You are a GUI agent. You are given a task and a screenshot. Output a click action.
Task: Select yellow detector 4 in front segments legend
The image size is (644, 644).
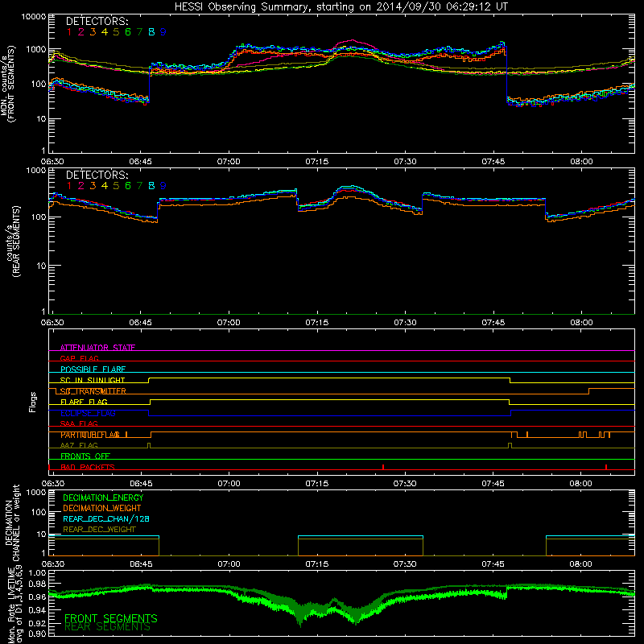(105, 32)
